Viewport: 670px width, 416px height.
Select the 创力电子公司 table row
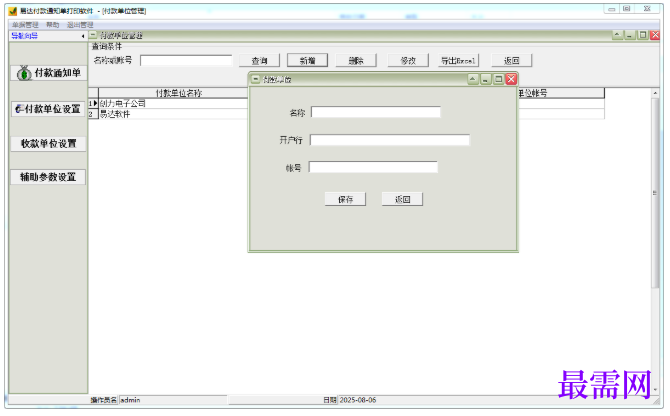tap(346, 103)
